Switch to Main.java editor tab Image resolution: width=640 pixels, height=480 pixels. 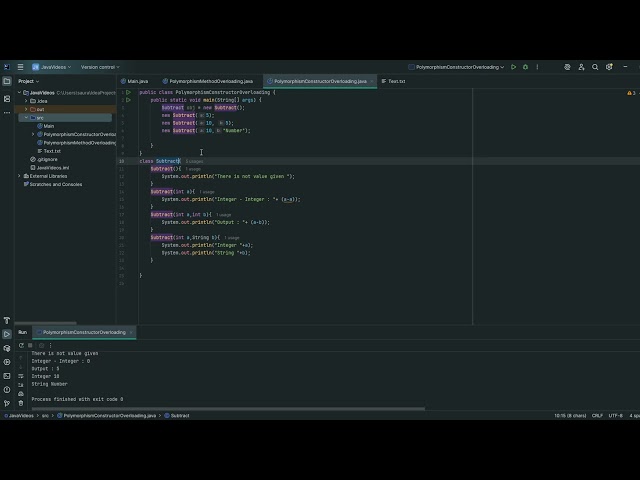coord(135,81)
